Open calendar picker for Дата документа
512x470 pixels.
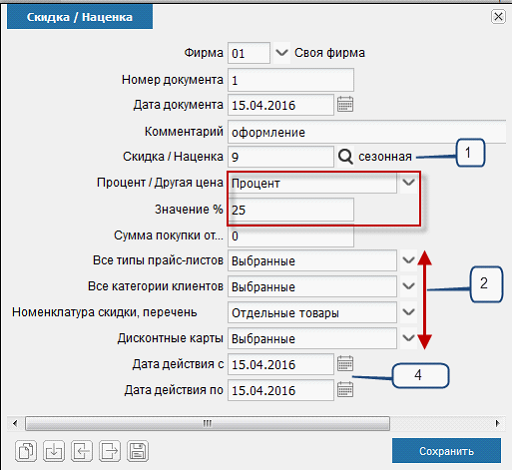[345, 104]
